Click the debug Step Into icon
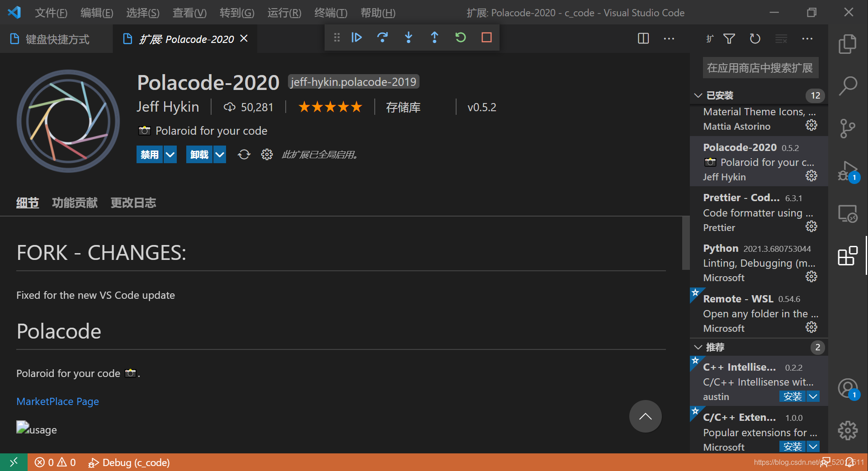 point(409,38)
